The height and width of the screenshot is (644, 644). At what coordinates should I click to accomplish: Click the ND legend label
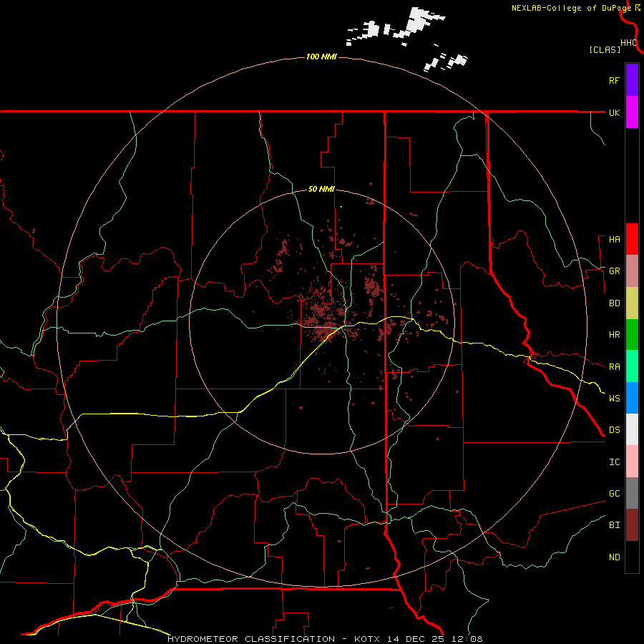coord(614,557)
